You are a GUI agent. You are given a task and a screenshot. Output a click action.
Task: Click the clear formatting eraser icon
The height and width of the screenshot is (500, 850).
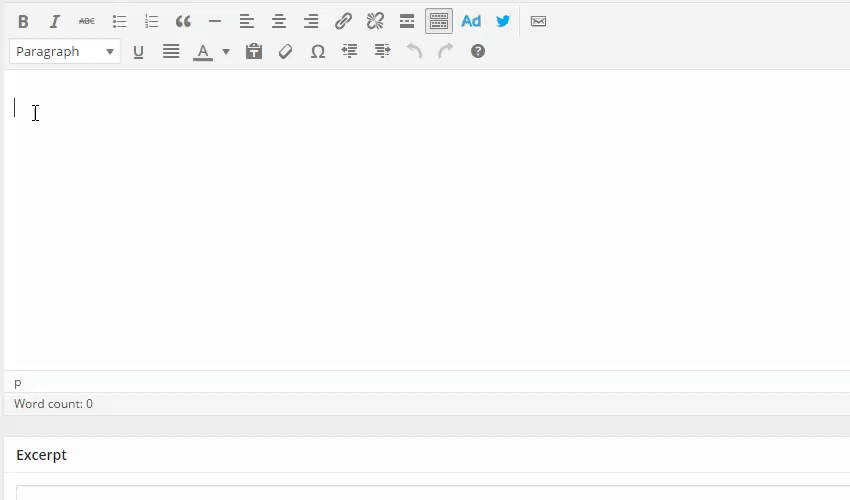click(286, 51)
